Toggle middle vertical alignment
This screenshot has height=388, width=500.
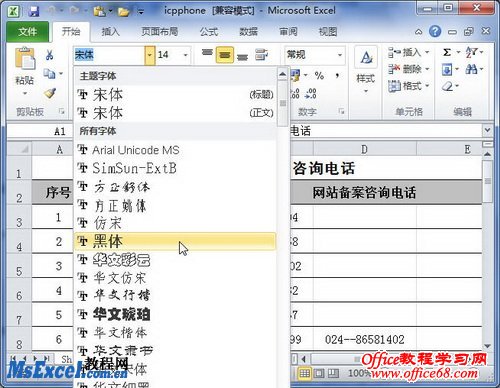point(225,55)
